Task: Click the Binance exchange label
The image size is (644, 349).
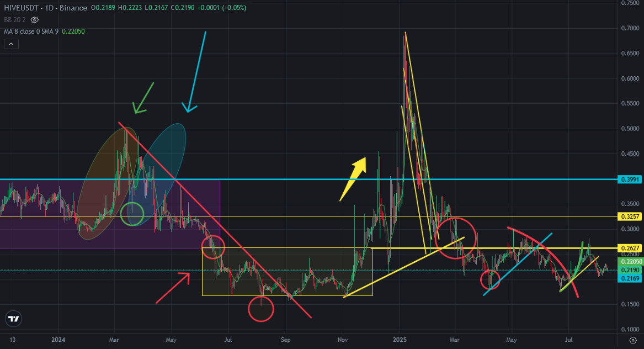Action: 73,8
